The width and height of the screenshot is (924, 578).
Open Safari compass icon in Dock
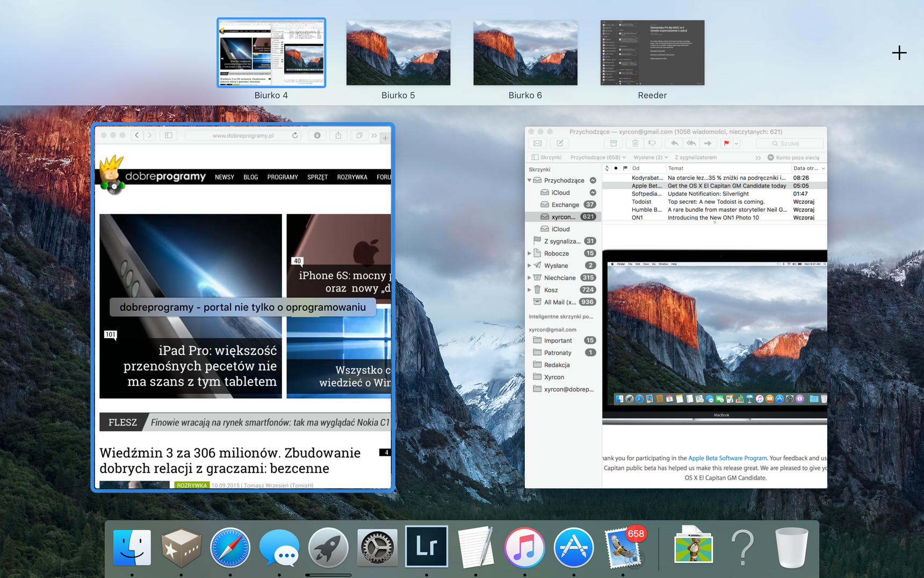[230, 547]
